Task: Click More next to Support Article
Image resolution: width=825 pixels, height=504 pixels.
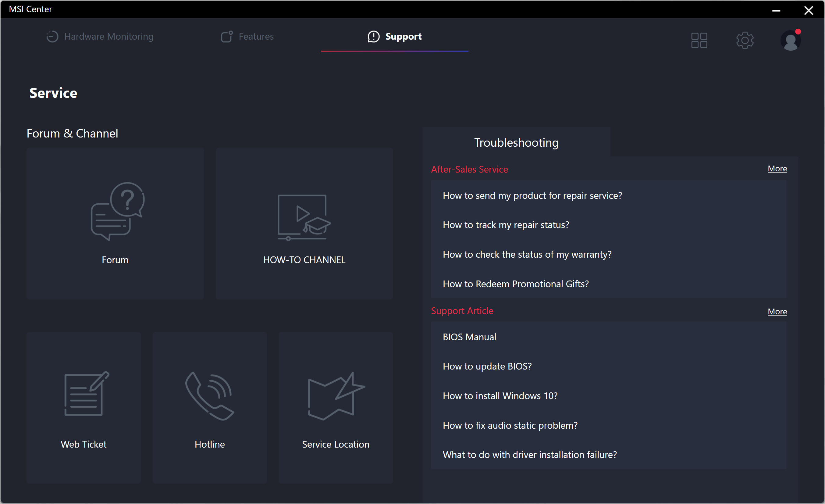Action: click(777, 311)
